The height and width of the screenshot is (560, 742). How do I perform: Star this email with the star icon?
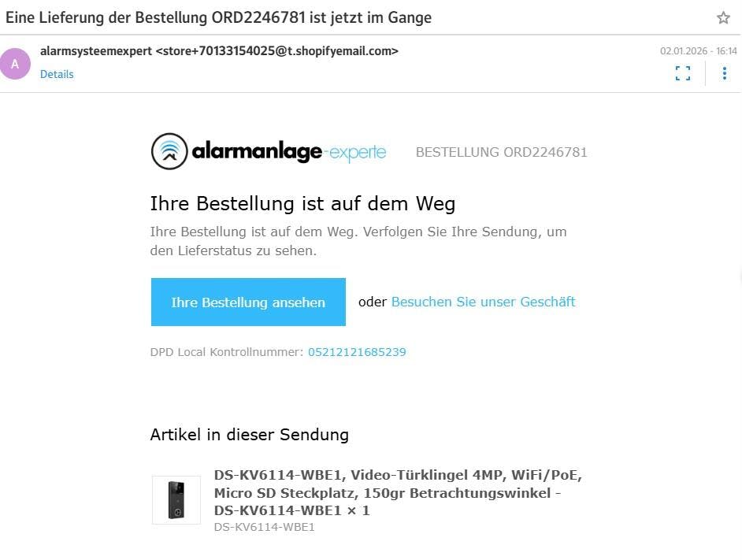point(723,18)
